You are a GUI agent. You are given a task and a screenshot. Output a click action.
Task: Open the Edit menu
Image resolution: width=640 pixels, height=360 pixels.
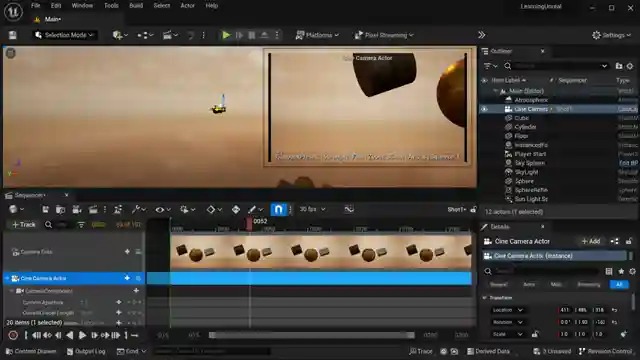pos(56,6)
